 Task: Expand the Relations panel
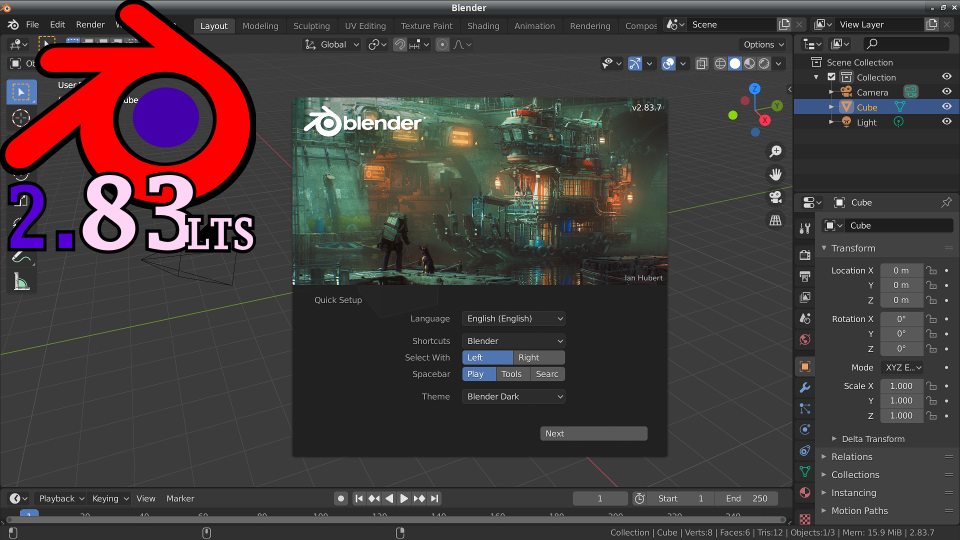click(851, 457)
